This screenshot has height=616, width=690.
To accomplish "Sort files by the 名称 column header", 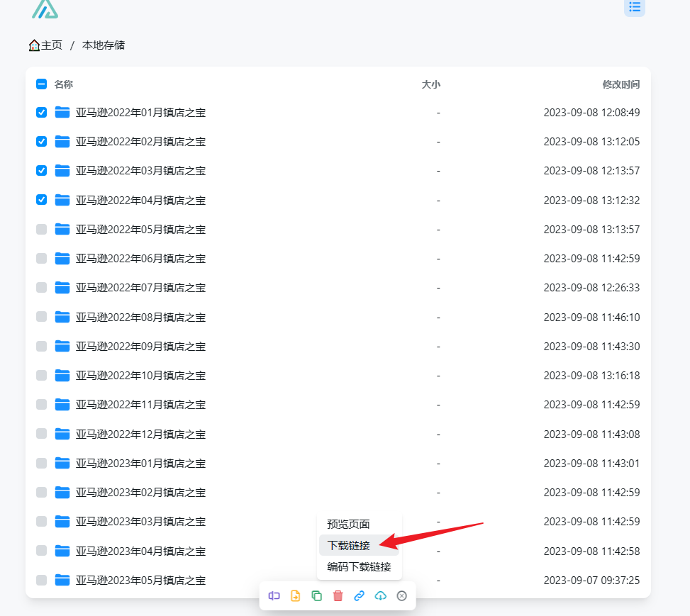I will click(x=64, y=84).
